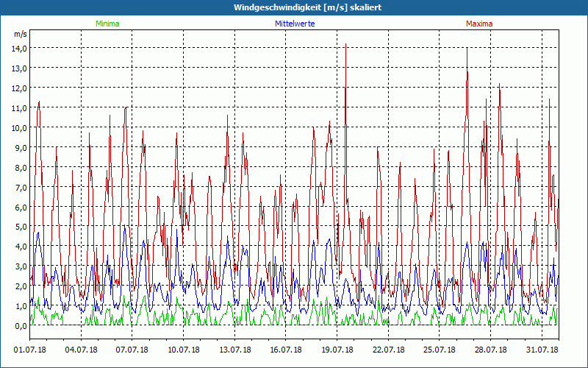The height and width of the screenshot is (368, 588).
Task: Click the highest red Maxima peak near 19.07.18
Action: (345, 44)
